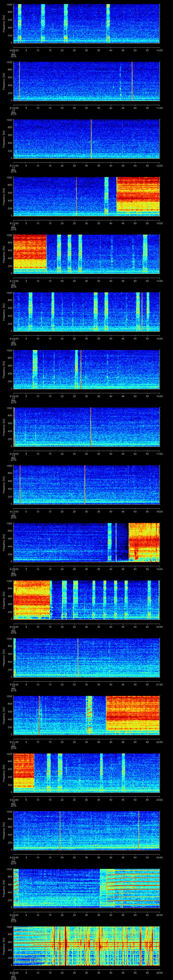Click the 26:00 end time label

[x=159, y=972]
